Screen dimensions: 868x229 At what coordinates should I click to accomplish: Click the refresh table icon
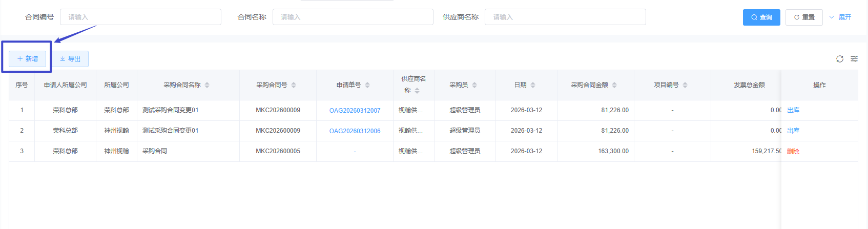[x=840, y=59]
